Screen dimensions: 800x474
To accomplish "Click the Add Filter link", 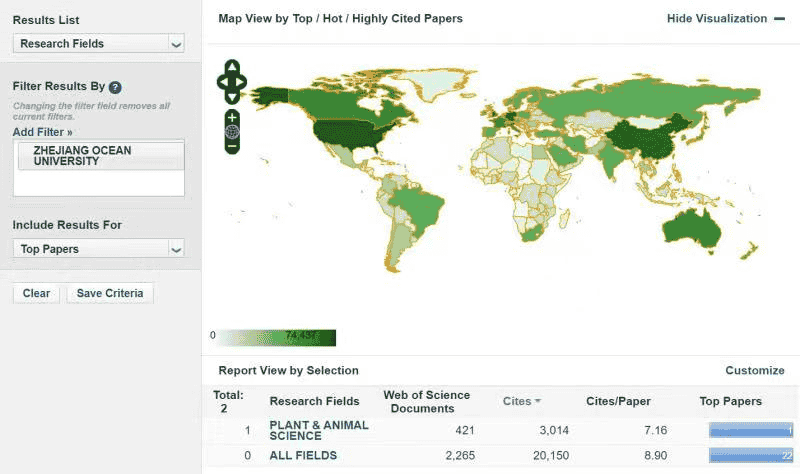I will 42,132.
